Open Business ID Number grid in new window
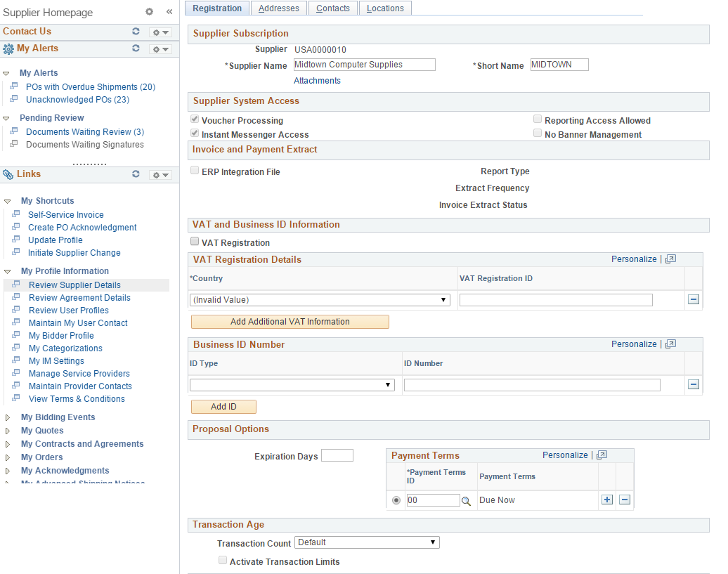728x574 pixels. 670,344
